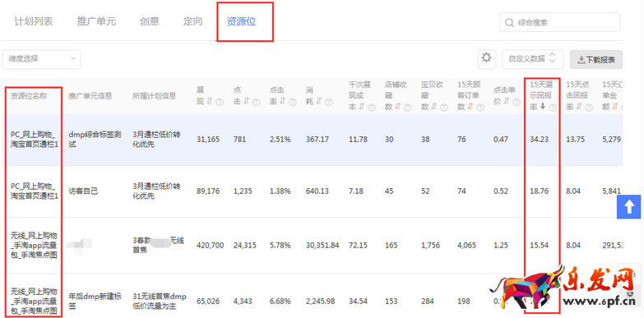Click return rate value 34.23

(x=540, y=140)
